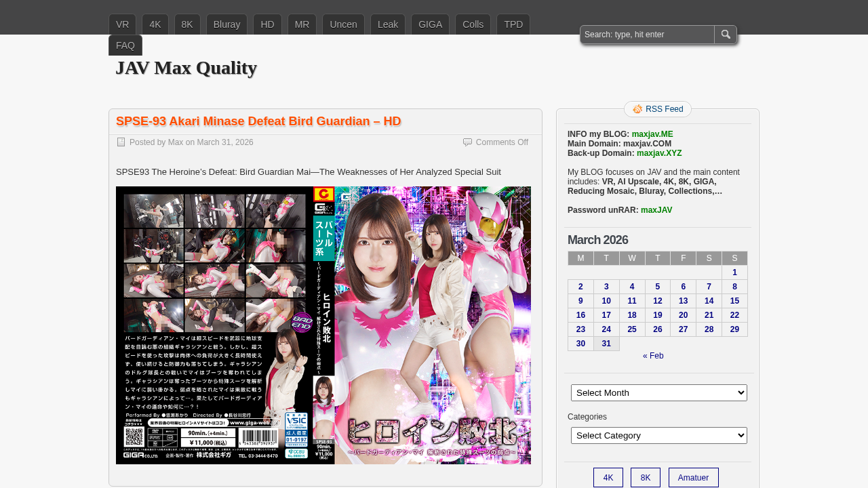Select March 12 in calendar
The width and height of the screenshot is (868, 488).
coord(657,301)
